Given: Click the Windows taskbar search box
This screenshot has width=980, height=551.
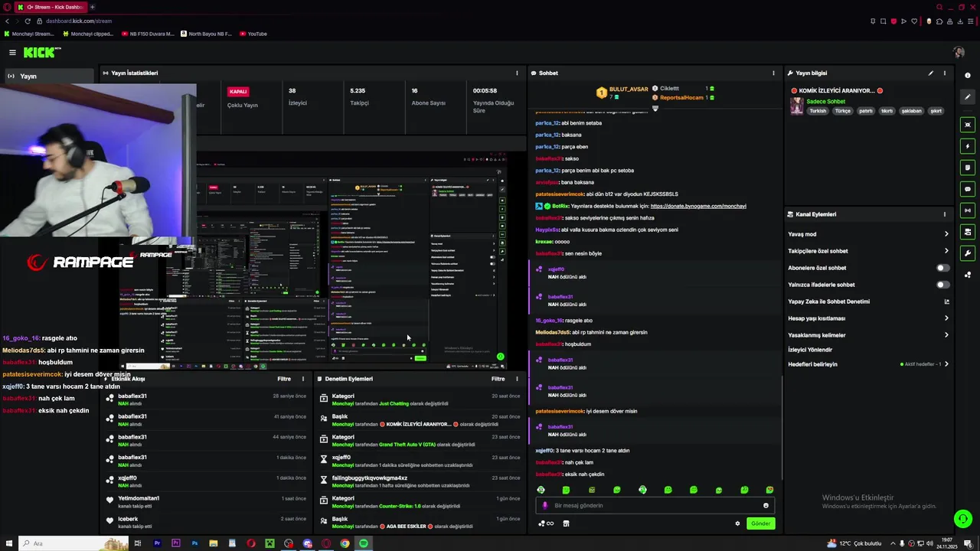Looking at the screenshot, I should point(74,543).
